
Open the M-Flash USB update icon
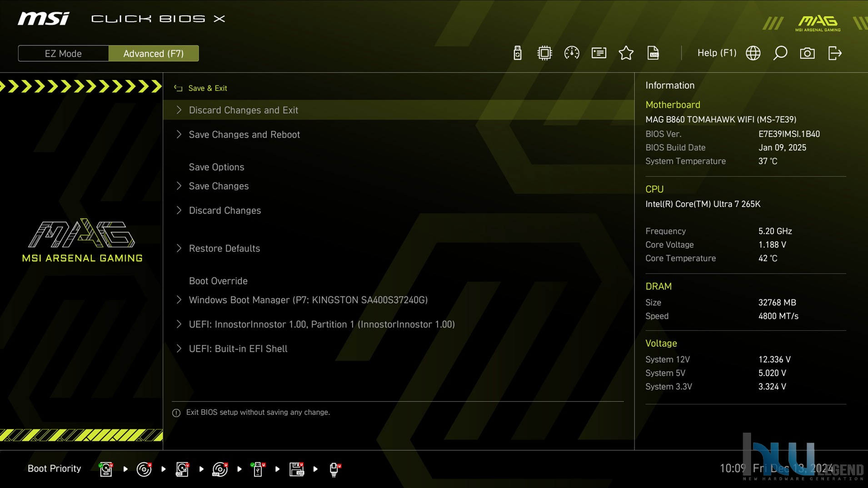click(517, 53)
